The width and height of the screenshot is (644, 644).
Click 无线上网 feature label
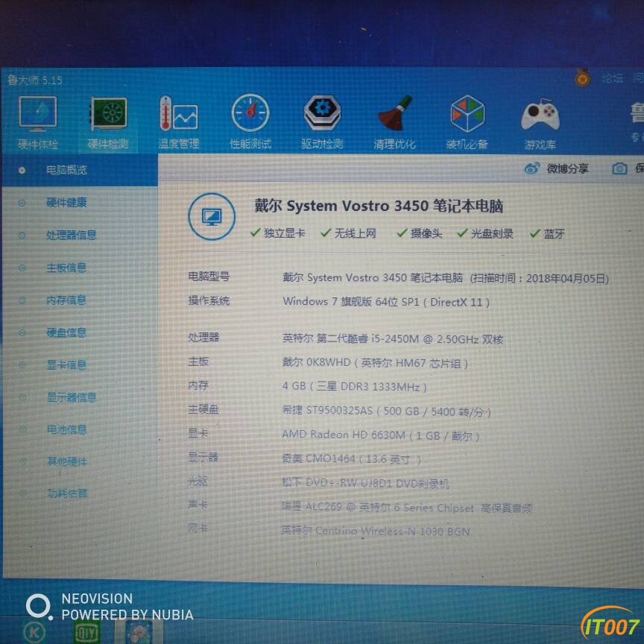(x=355, y=233)
